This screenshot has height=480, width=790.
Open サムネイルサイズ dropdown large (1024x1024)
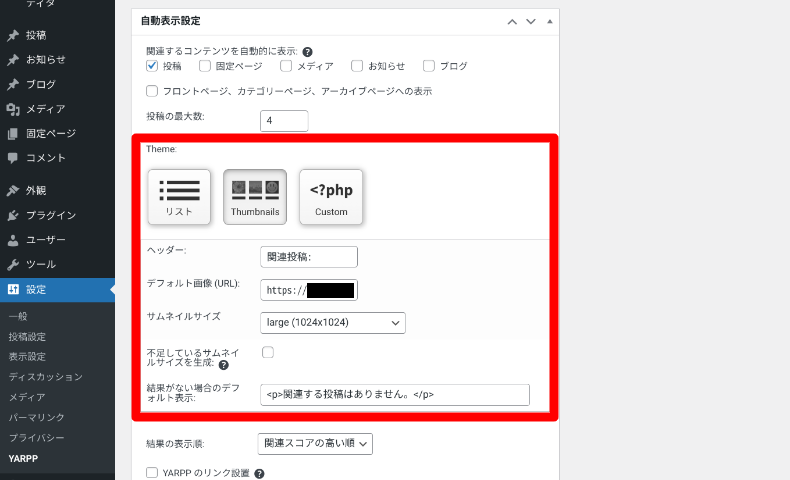pyautogui.click(x=333, y=323)
